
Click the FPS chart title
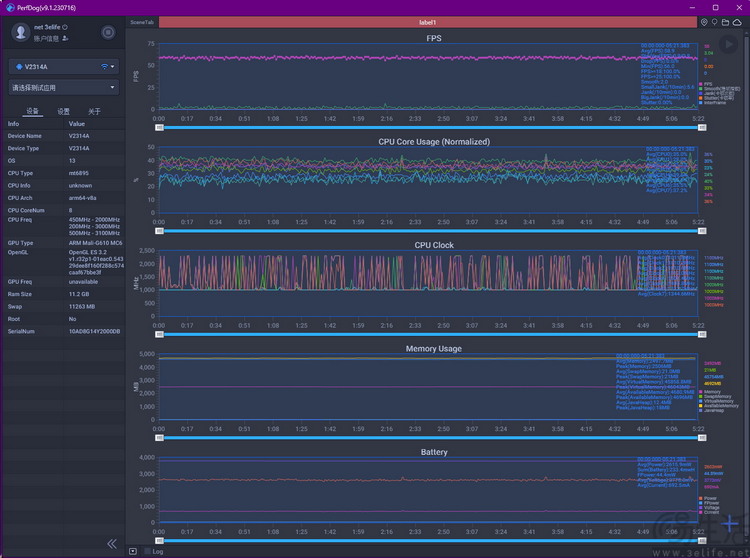(434, 38)
